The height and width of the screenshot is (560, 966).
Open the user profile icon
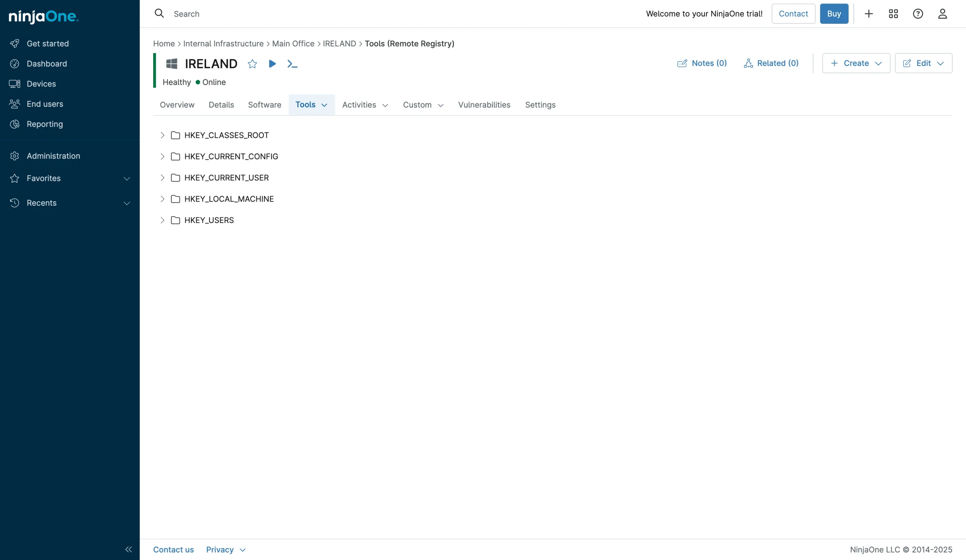click(942, 14)
